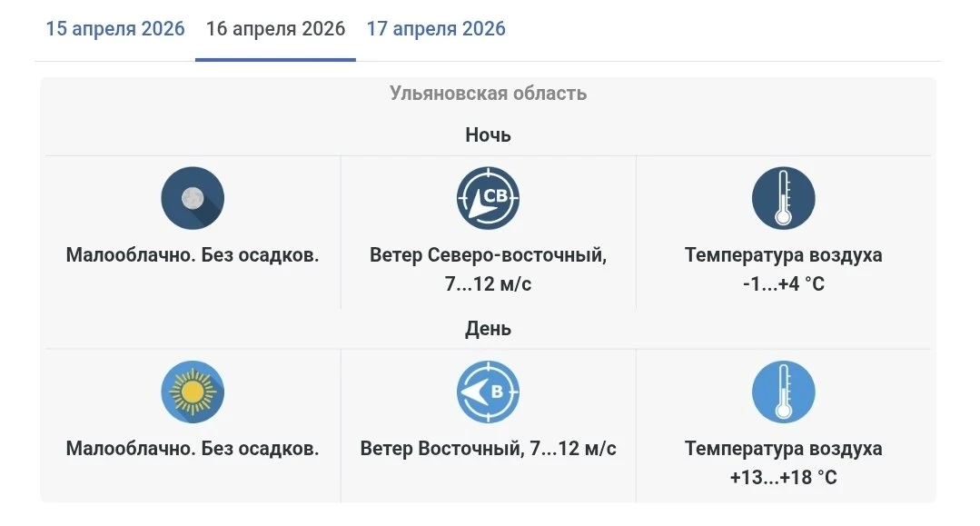Image resolution: width=980 pixels, height=526 pixels.
Task: Click the Ветер Восточный, 7...12 м/с text
Action: [x=489, y=449]
